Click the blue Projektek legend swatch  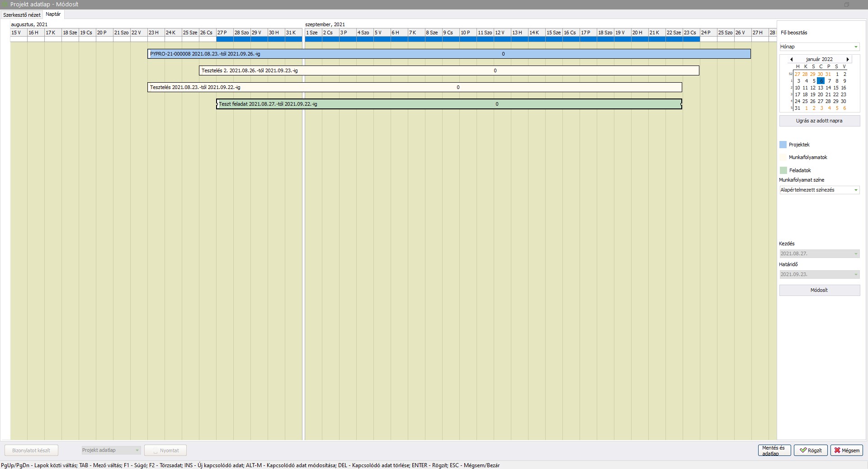point(783,145)
